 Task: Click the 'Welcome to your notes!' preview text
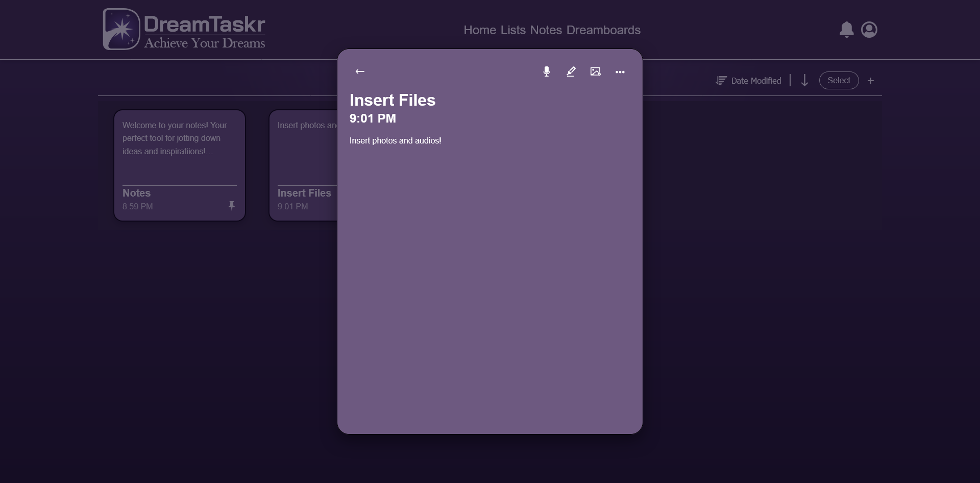coord(175,138)
